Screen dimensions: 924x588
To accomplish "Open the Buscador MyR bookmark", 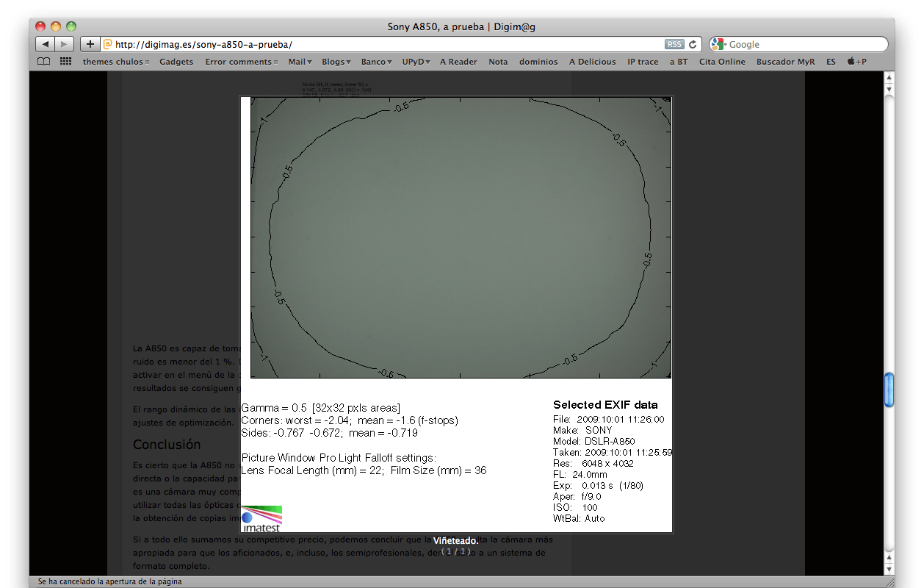I will click(785, 62).
